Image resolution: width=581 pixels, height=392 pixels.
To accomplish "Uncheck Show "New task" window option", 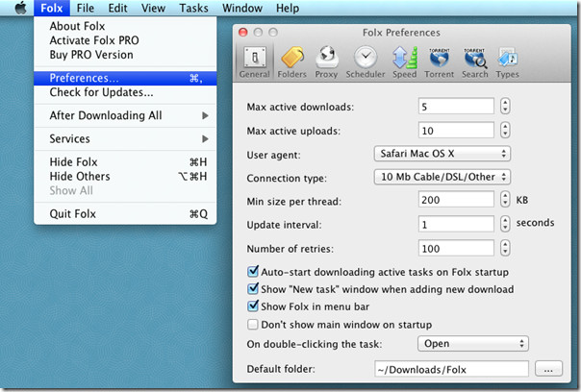I will (253, 288).
